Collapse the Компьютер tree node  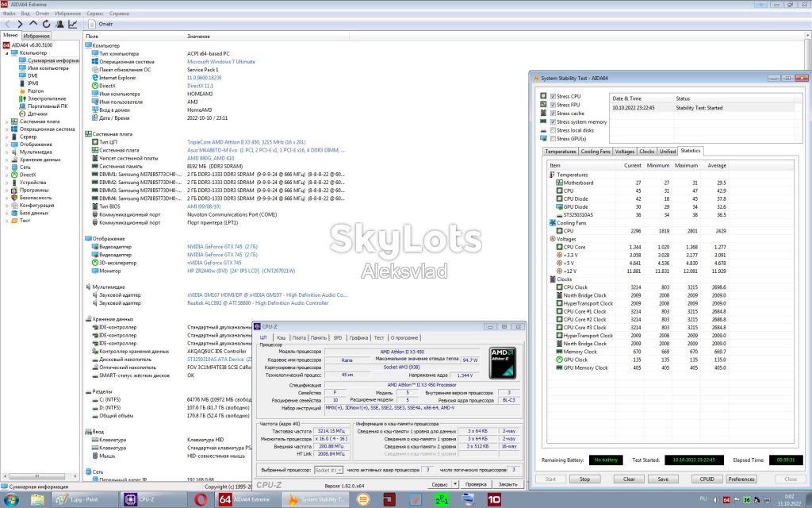point(6,53)
